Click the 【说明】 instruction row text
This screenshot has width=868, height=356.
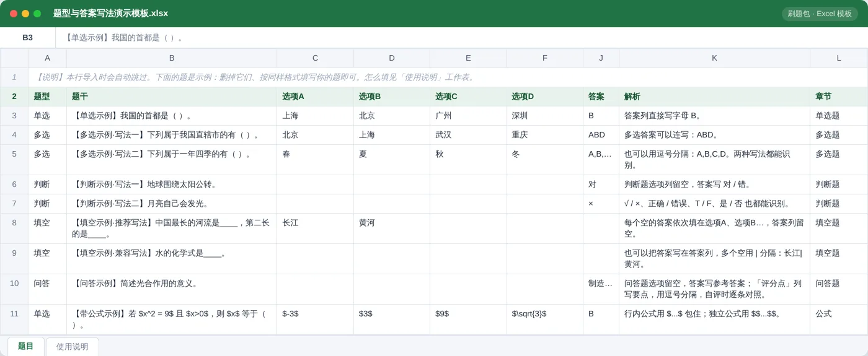point(255,77)
